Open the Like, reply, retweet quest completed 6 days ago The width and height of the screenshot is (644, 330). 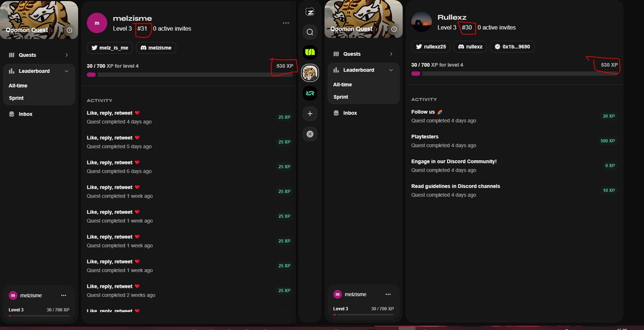tap(189, 167)
